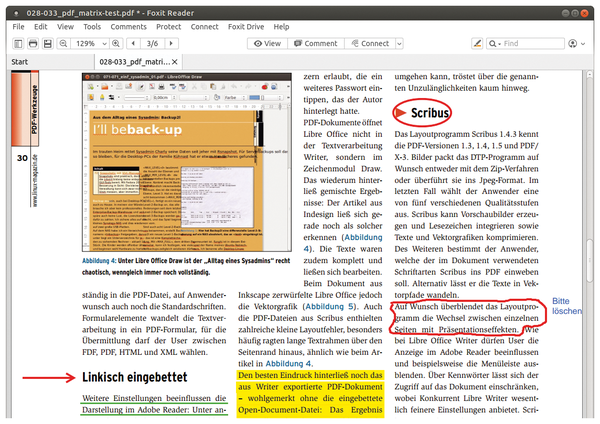
Task: Click the Scribus section heading
Action: 430,113
